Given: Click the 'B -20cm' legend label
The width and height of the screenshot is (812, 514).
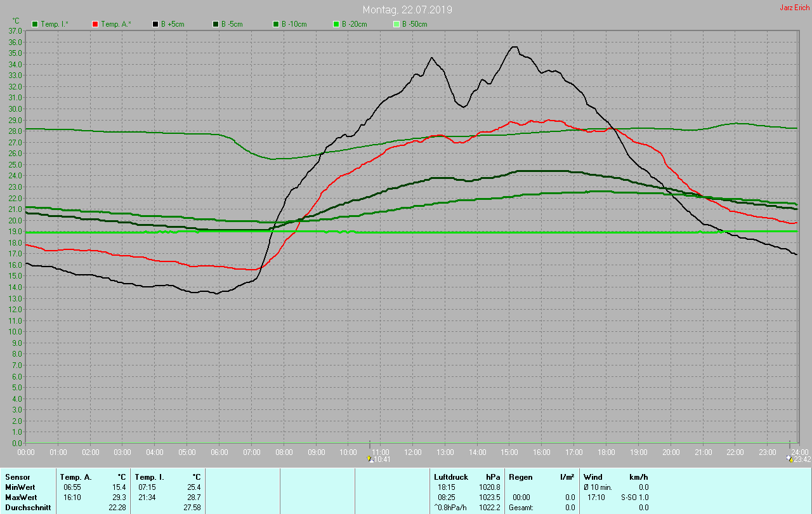Looking at the screenshot, I should click(x=355, y=24).
